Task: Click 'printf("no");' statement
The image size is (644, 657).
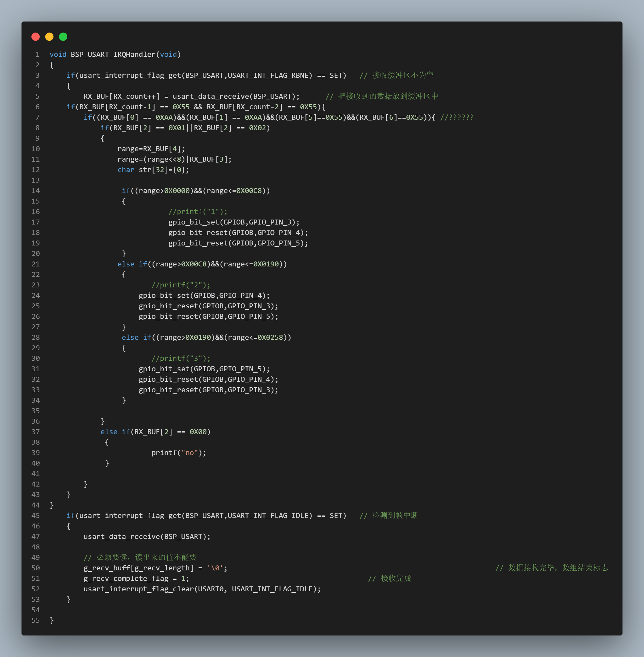Action: (179, 453)
